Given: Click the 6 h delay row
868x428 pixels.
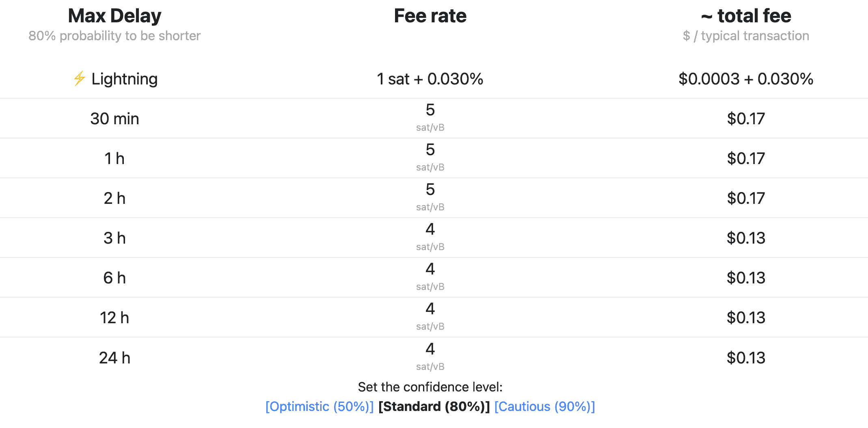Looking at the screenshot, I should coord(114,278).
